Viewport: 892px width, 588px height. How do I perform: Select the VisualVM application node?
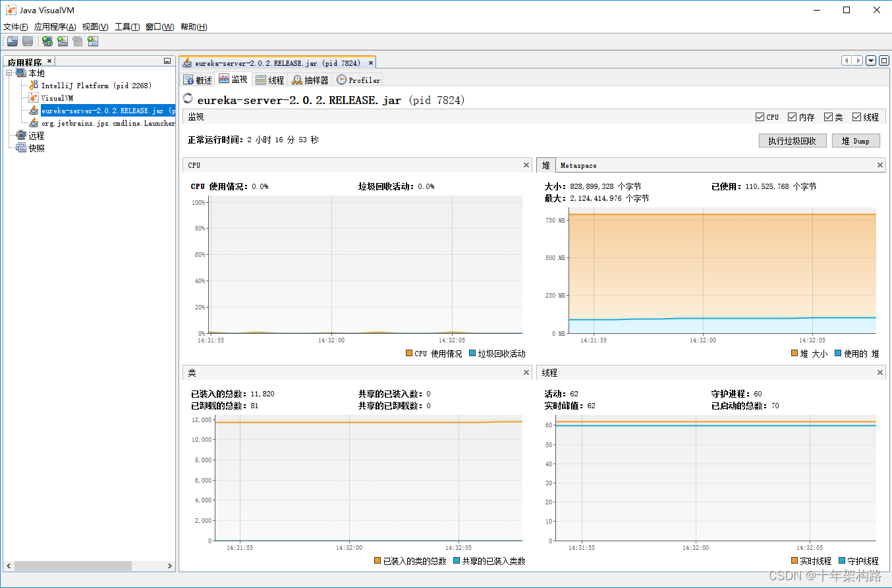(x=57, y=98)
